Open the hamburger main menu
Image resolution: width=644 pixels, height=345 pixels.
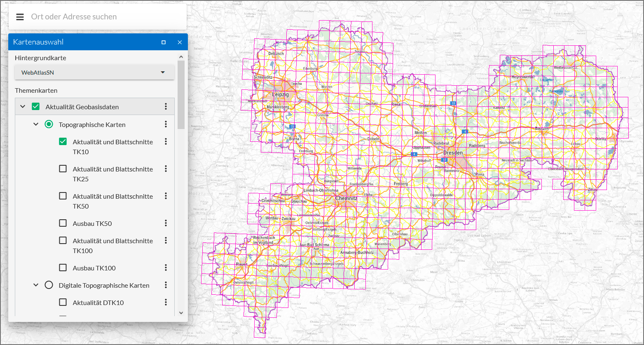click(x=20, y=17)
